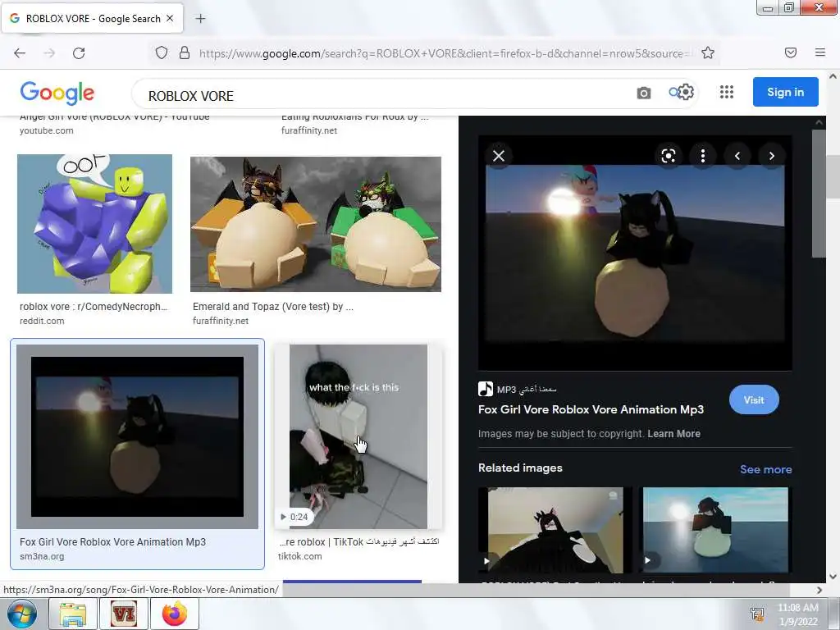Go to the Google logo homepage
This screenshot has height=630, width=840.
point(57,94)
